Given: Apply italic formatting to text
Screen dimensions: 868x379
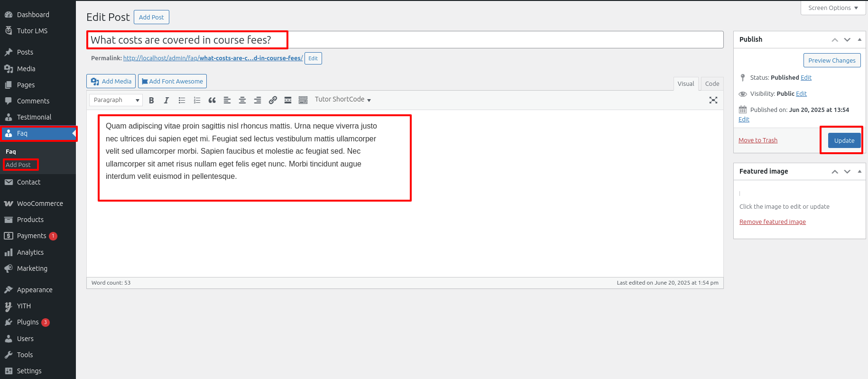Looking at the screenshot, I should tap(166, 100).
